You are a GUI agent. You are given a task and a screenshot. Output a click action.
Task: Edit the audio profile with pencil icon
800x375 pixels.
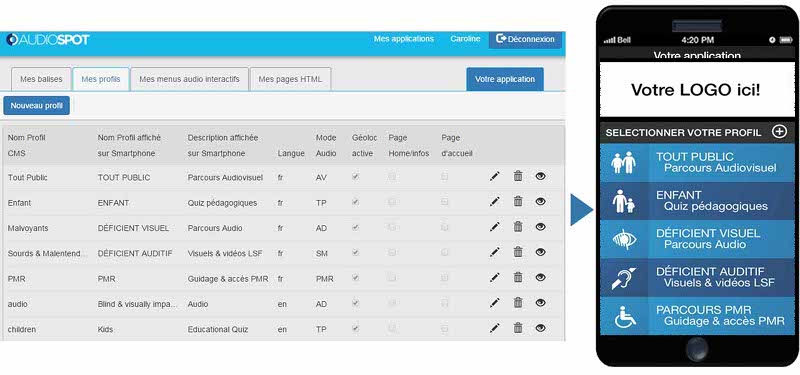(x=494, y=303)
